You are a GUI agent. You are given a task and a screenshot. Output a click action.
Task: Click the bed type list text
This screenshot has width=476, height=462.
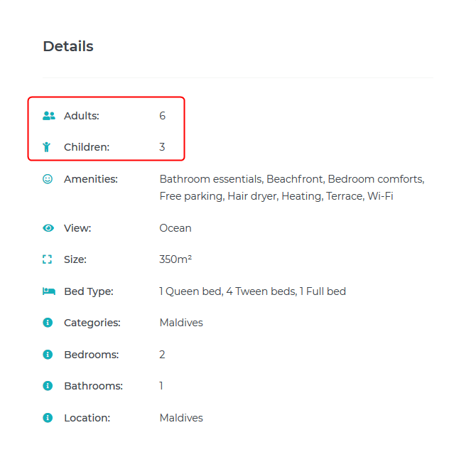pyautogui.click(x=252, y=291)
